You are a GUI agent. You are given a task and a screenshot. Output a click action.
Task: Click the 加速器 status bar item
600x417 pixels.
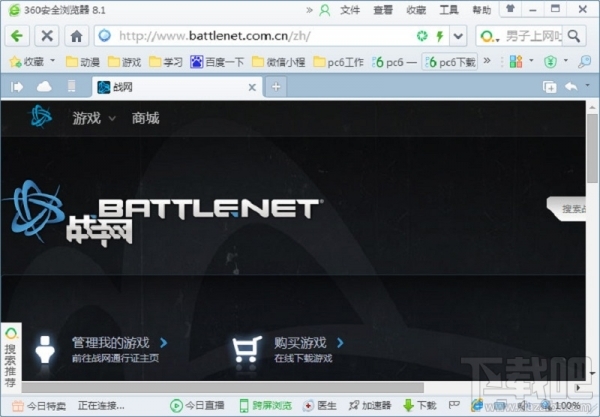370,406
